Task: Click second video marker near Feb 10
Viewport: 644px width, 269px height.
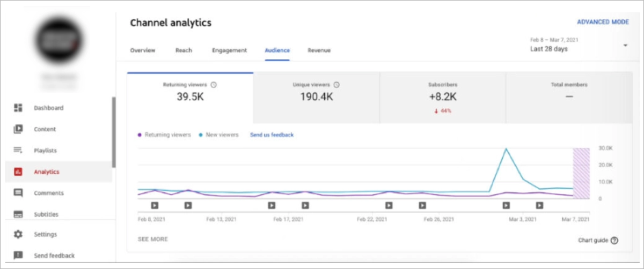Action: 188,205
